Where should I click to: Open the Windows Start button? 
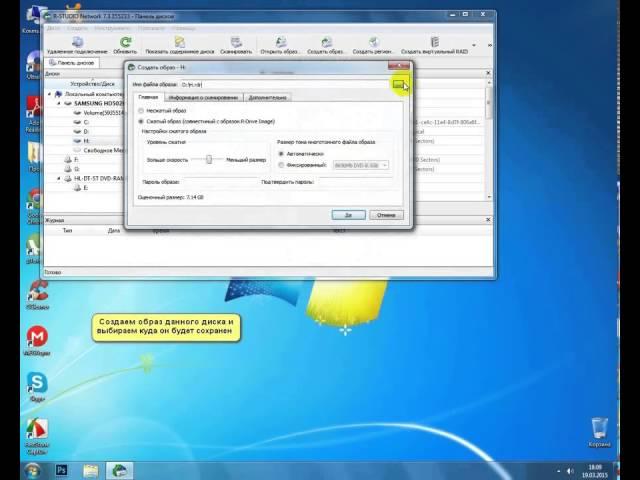[33, 471]
